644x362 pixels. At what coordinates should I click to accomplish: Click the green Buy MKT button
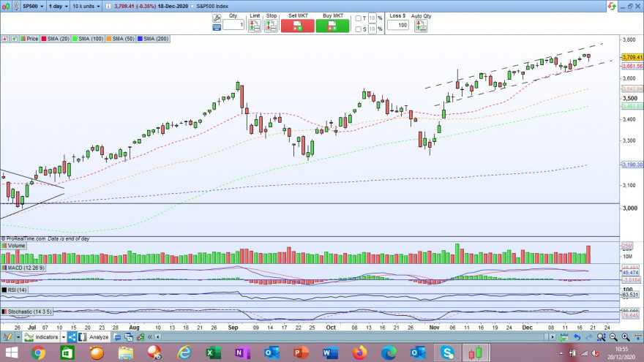click(x=333, y=26)
